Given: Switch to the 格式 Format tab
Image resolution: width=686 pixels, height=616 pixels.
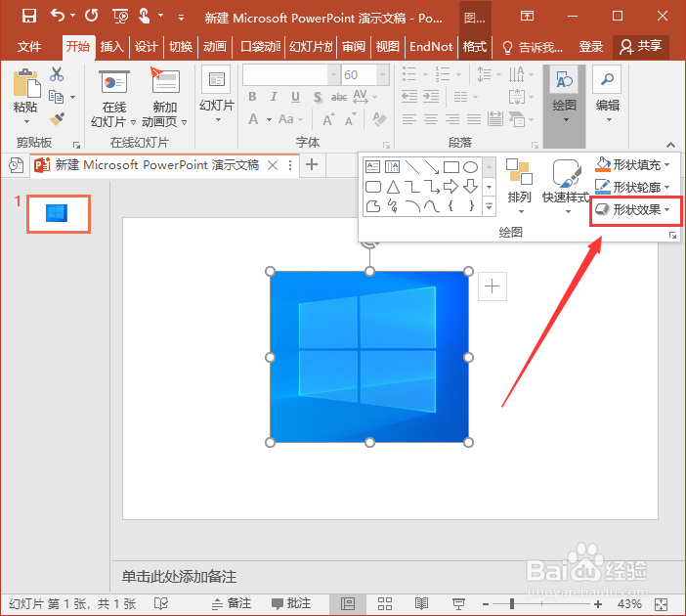Looking at the screenshot, I should 475,46.
